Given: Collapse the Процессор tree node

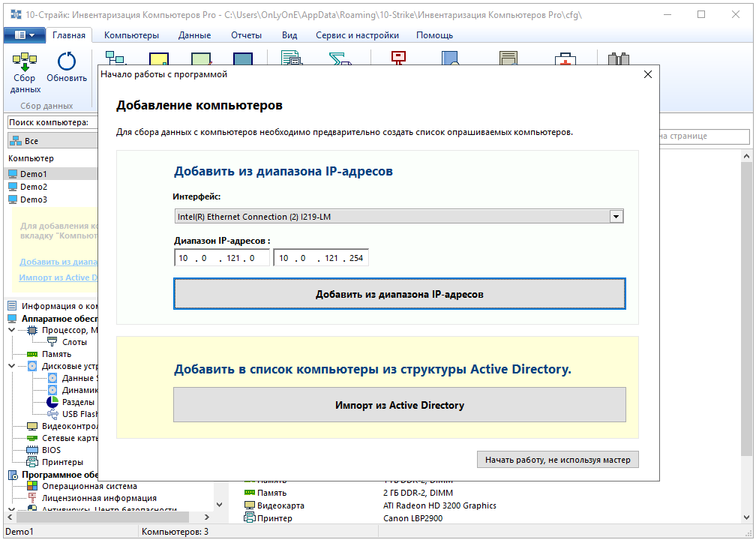Looking at the screenshot, I should 11,330.
